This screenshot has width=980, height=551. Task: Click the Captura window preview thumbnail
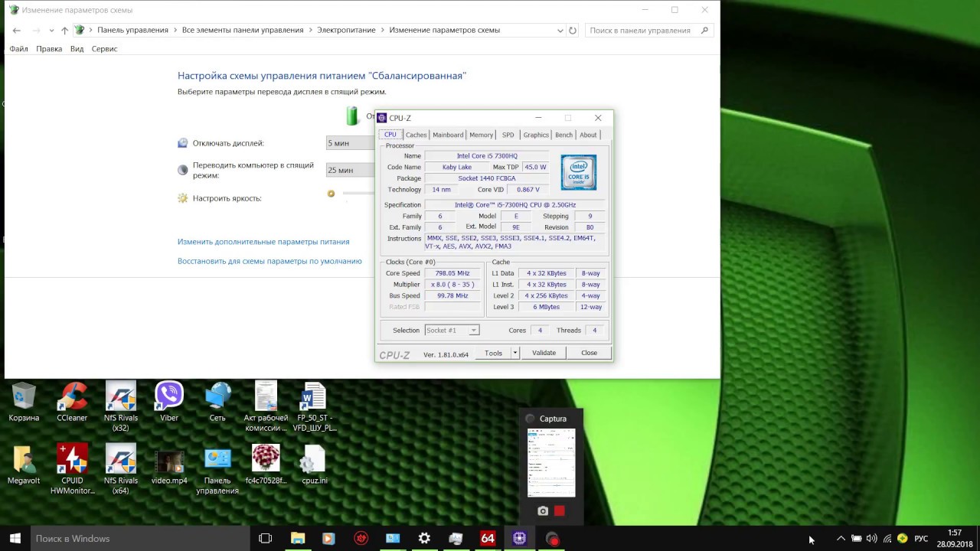[x=551, y=463]
